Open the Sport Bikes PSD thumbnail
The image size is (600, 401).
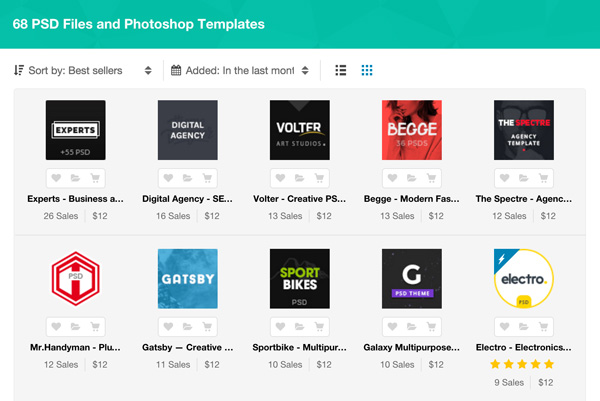coord(300,279)
